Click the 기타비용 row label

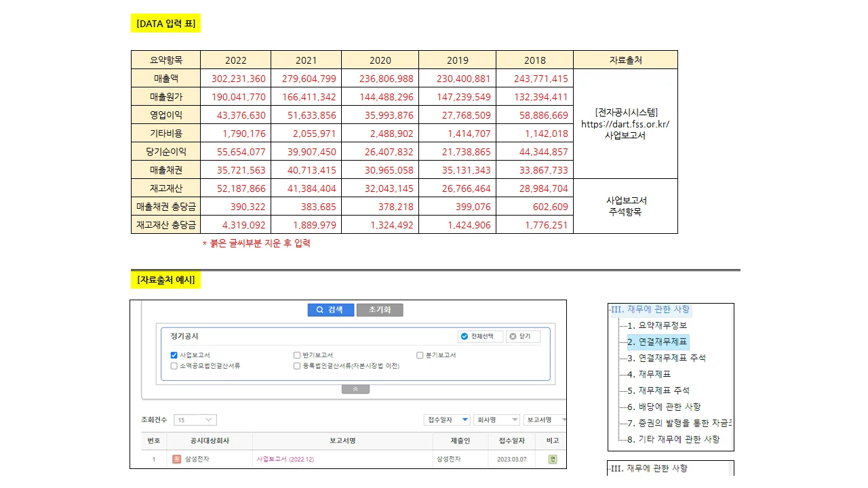[x=166, y=133]
